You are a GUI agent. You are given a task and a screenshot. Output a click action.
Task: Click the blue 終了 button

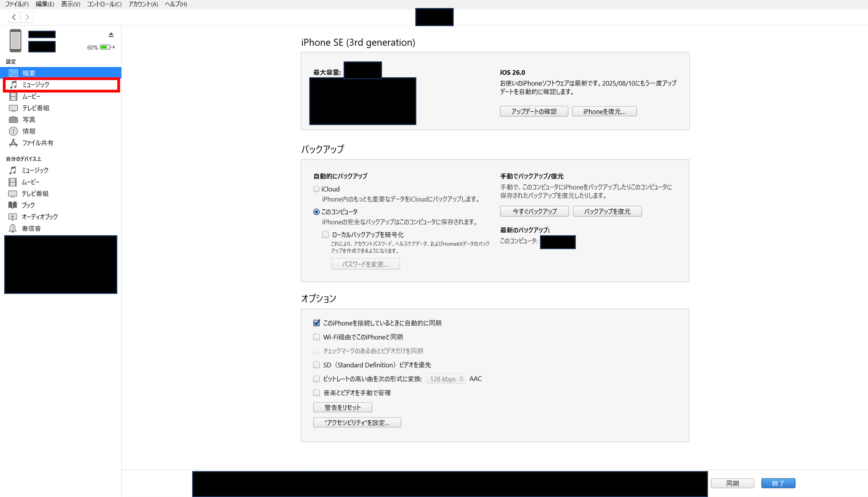click(x=778, y=483)
